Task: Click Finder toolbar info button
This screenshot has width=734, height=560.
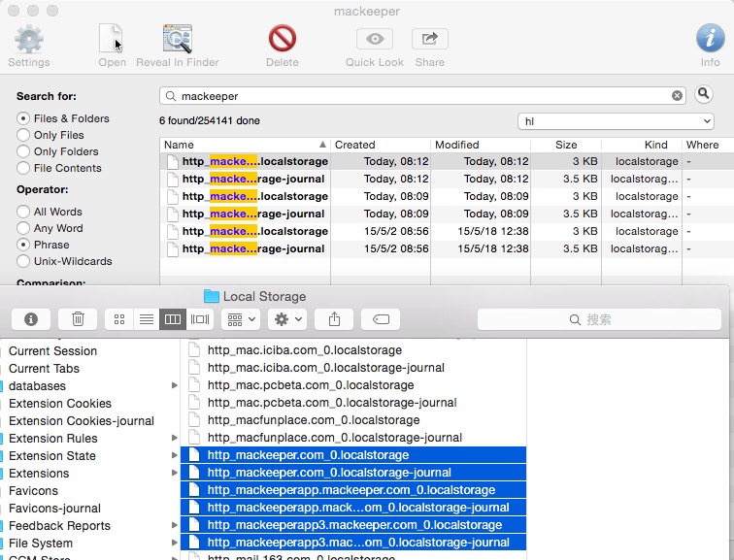Action: pyautogui.click(x=31, y=319)
